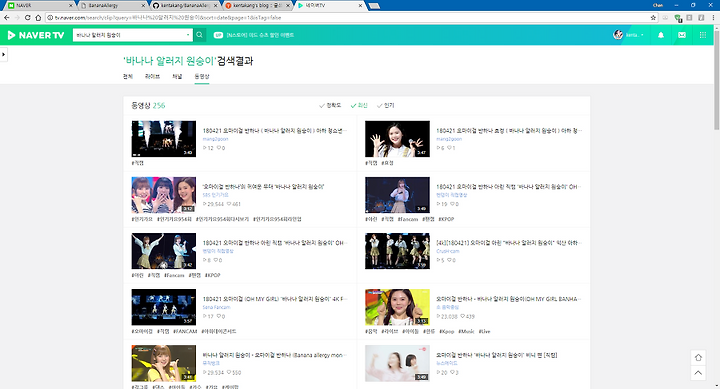Image resolution: width=720 pixels, height=389 pixels.
Task: Open the mang2goon channel of the first video
Action: [x=215, y=139]
